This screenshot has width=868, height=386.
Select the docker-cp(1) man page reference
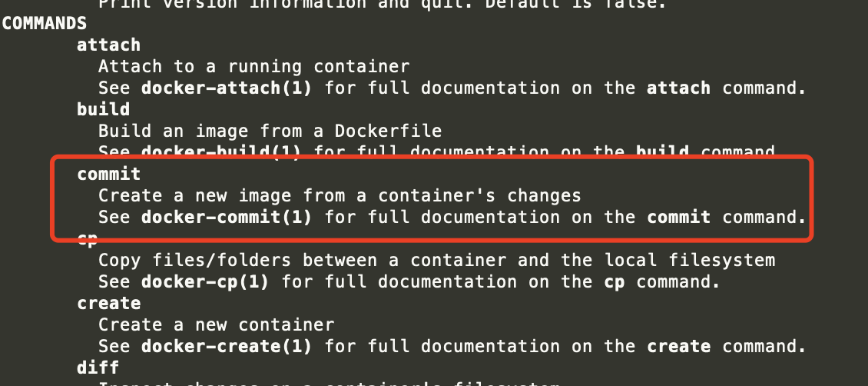pyautogui.click(x=205, y=282)
